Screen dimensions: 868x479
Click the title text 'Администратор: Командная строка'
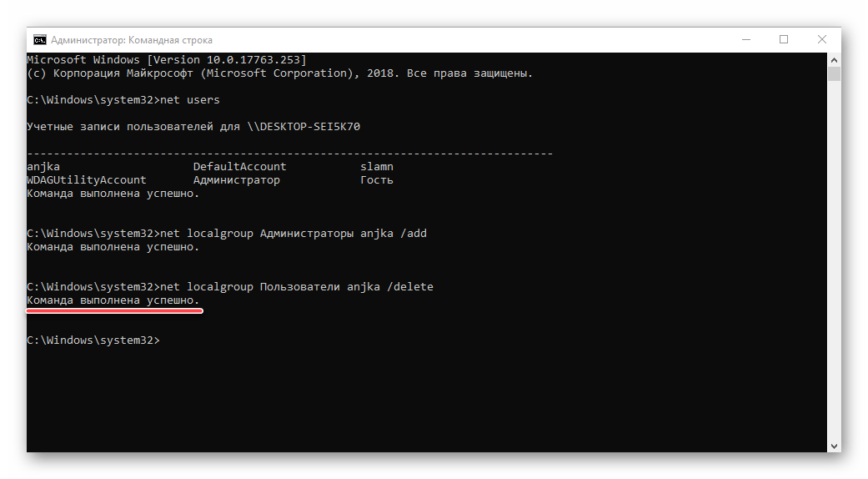pyautogui.click(x=132, y=40)
